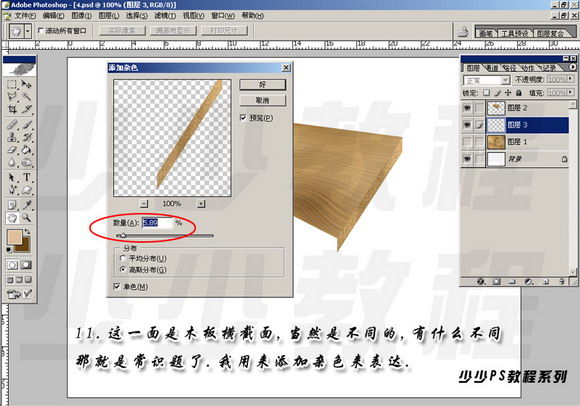
Task: Select the Move tool
Action: tap(27, 84)
